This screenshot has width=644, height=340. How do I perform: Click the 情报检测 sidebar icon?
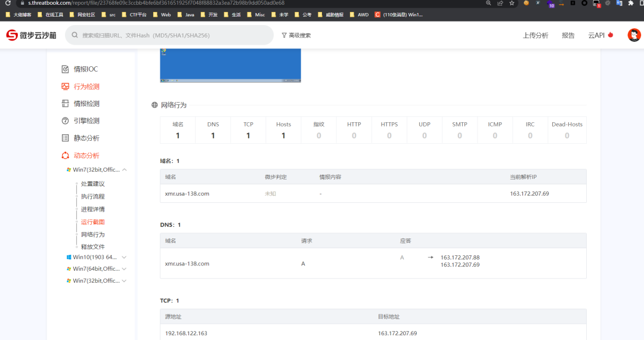point(65,103)
